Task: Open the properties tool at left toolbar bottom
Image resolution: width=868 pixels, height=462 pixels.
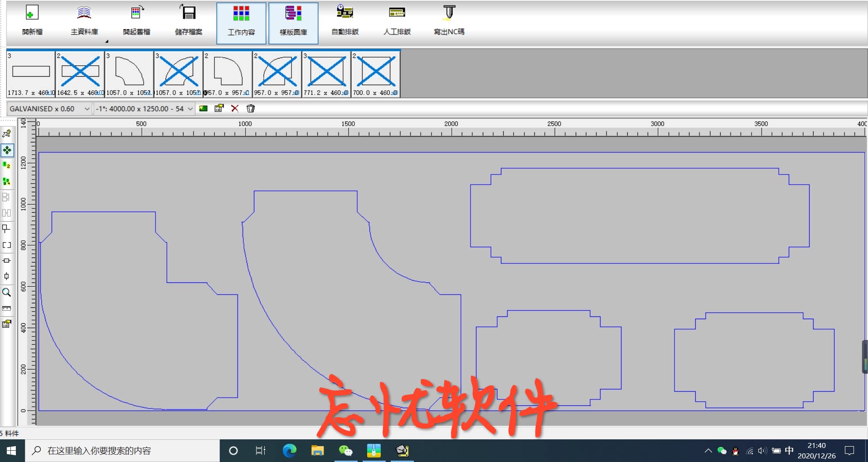Action: click(7, 324)
